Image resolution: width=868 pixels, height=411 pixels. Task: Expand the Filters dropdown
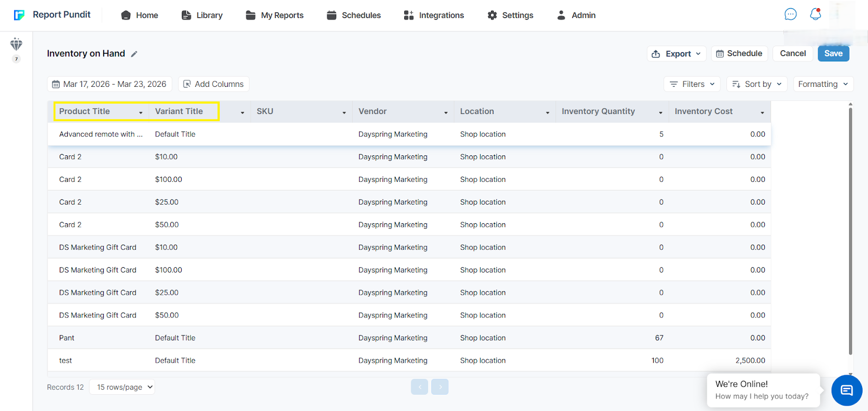point(692,84)
